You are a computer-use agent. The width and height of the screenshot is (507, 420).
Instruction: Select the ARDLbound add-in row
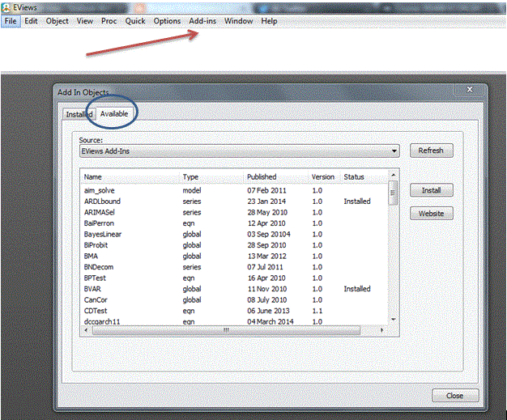234,202
